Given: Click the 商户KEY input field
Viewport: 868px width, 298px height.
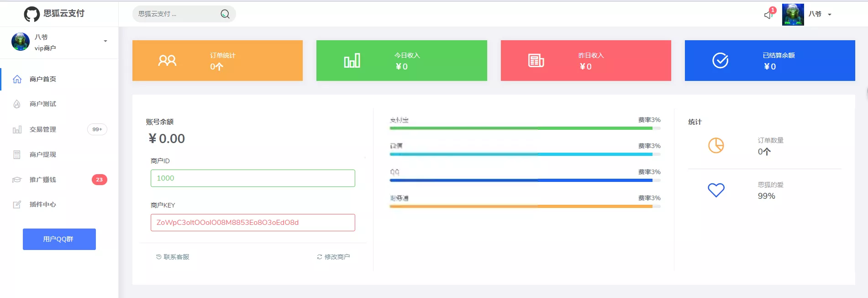Looking at the screenshot, I should tap(253, 223).
